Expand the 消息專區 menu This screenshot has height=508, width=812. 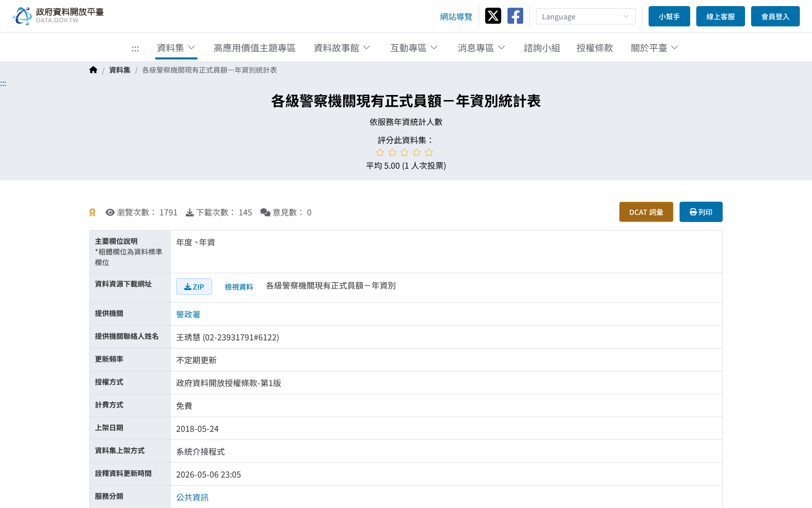[482, 48]
